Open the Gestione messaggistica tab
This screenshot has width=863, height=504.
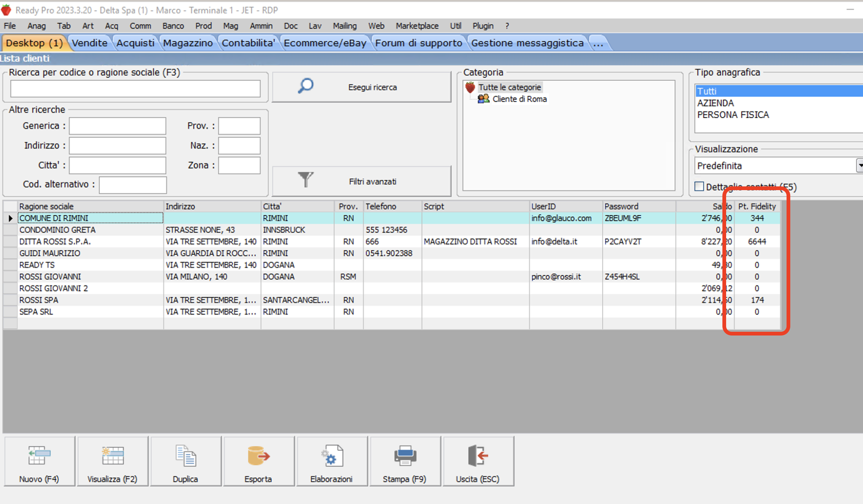[x=527, y=43]
